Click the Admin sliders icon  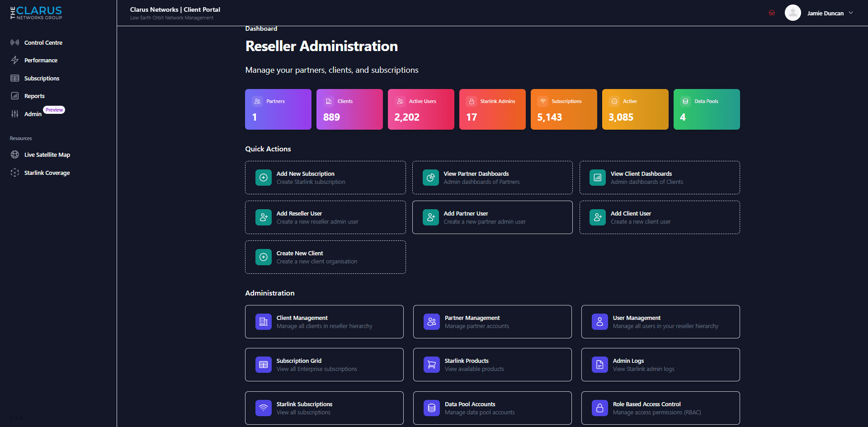[x=15, y=114]
